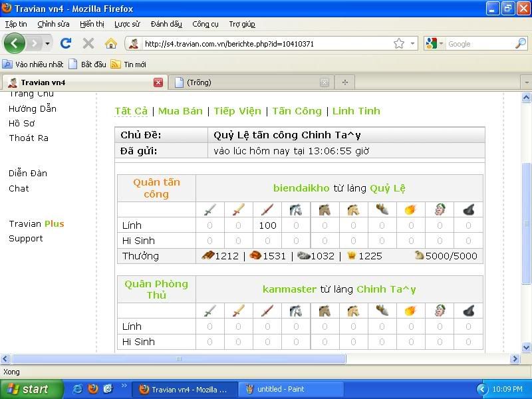Launch Internet Explorer from quick launch

[x=77, y=389]
